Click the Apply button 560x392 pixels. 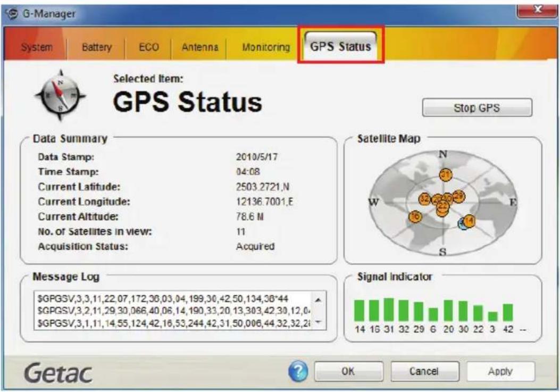click(x=500, y=371)
